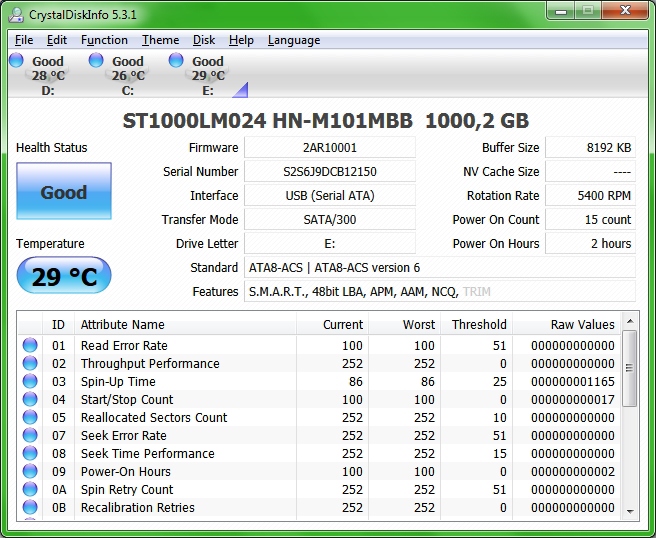
Task: Open the Disk menu
Action: 204,40
